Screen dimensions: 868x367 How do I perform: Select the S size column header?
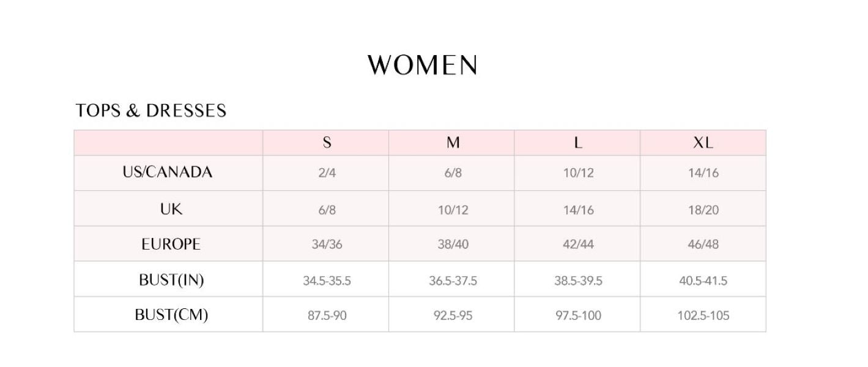coord(327,143)
